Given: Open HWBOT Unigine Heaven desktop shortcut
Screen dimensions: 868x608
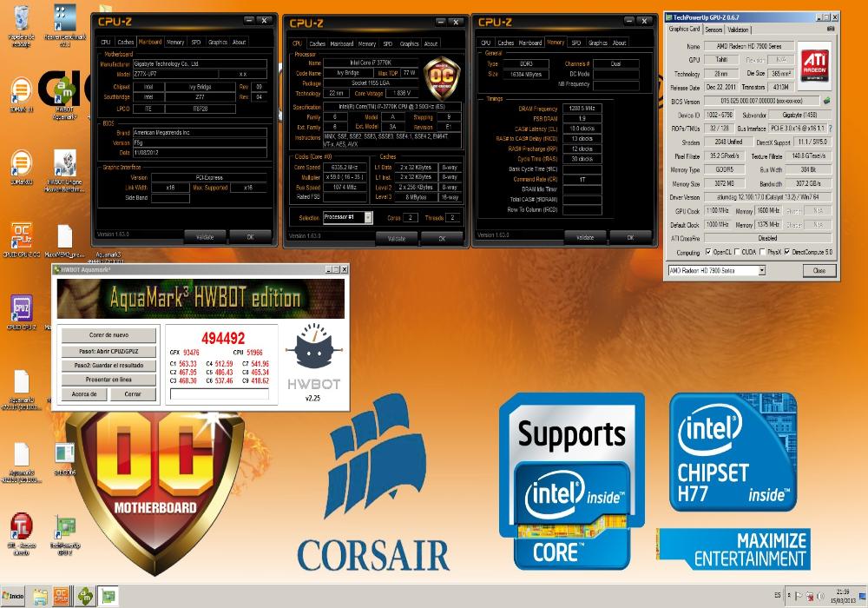Looking at the screenshot, I should coord(65,170).
